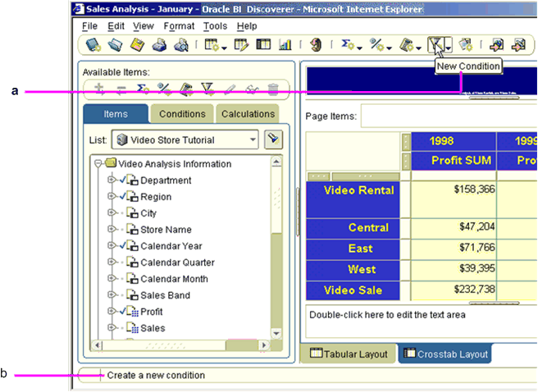Expand the Region tree node

(x=112, y=196)
